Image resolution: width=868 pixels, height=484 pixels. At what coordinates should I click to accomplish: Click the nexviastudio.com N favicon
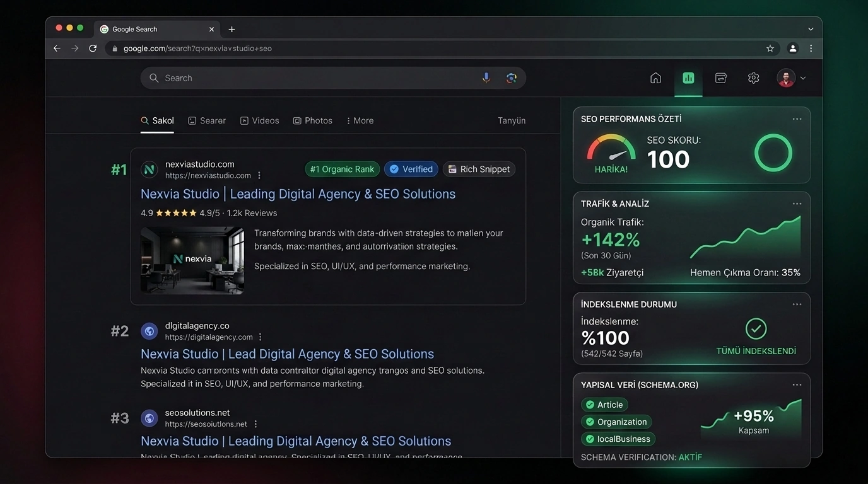(x=150, y=170)
